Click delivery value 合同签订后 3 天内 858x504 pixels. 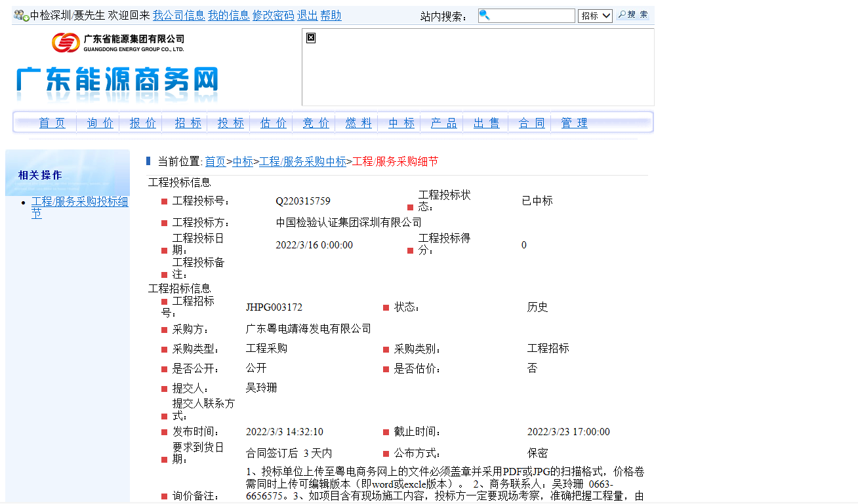click(x=289, y=454)
